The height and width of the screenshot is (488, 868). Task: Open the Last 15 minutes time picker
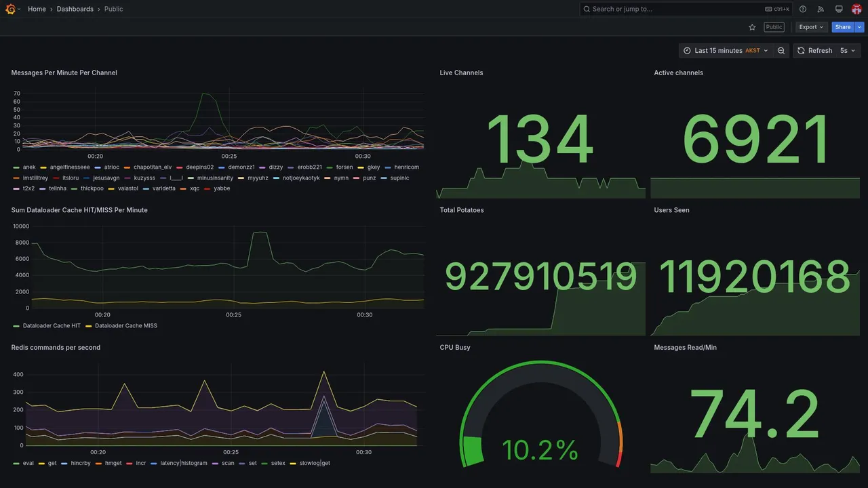pos(726,51)
